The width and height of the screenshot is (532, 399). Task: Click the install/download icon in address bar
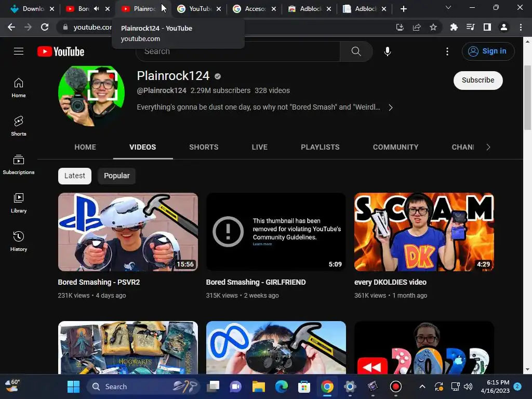400,27
